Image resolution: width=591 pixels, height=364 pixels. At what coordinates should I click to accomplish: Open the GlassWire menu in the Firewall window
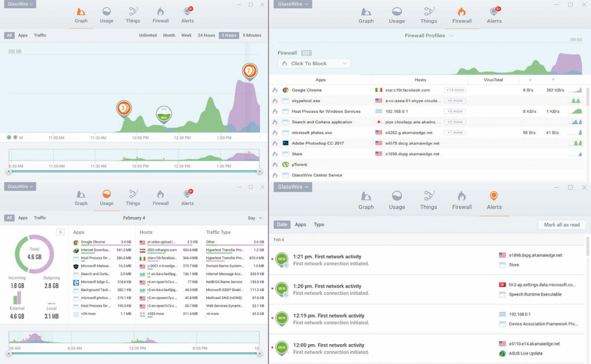[294, 4]
